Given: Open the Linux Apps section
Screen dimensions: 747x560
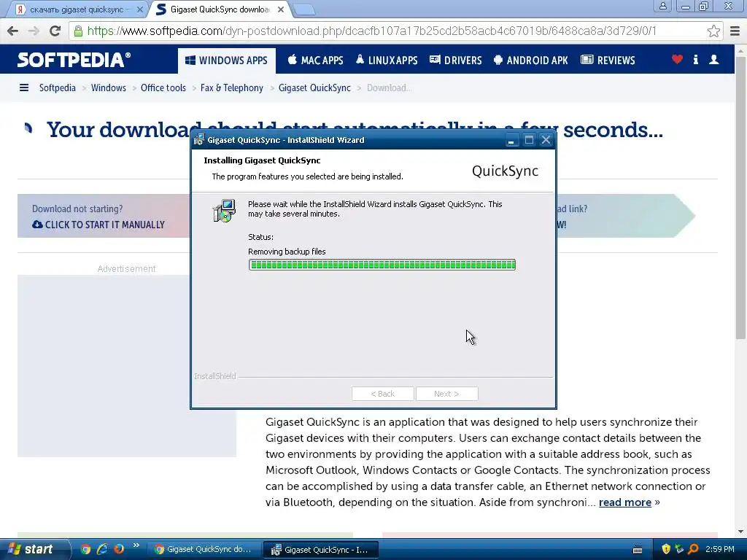Looking at the screenshot, I should click(x=387, y=61).
